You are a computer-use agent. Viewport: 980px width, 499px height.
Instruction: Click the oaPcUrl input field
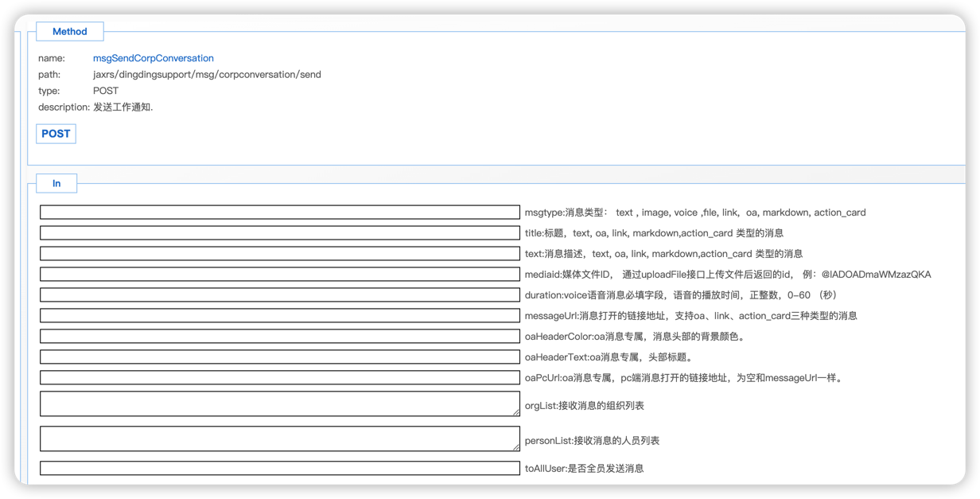pyautogui.click(x=279, y=378)
